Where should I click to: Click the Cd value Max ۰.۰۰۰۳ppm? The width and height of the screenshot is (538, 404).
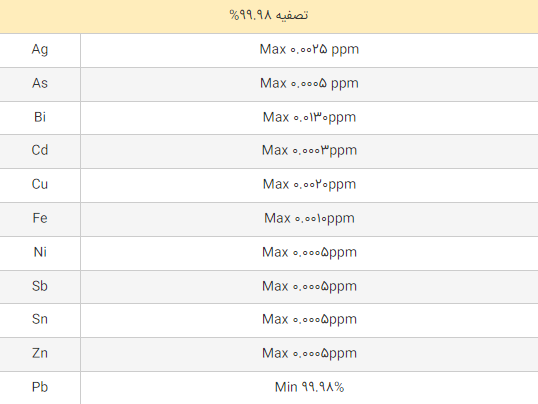pyautogui.click(x=309, y=151)
